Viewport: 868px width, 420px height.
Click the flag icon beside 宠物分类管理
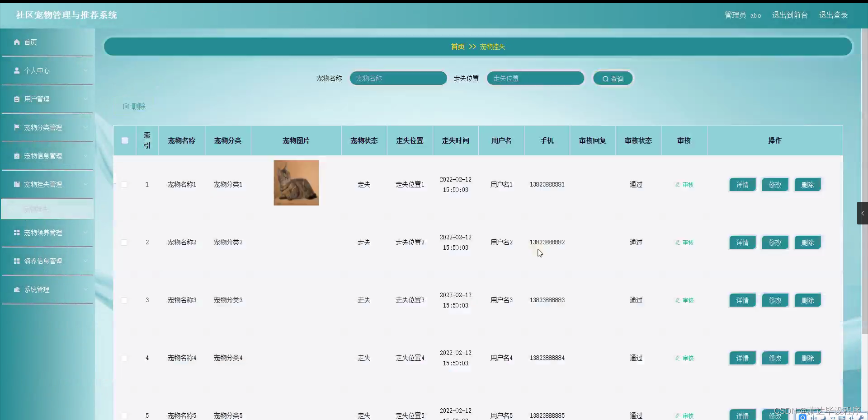click(17, 127)
